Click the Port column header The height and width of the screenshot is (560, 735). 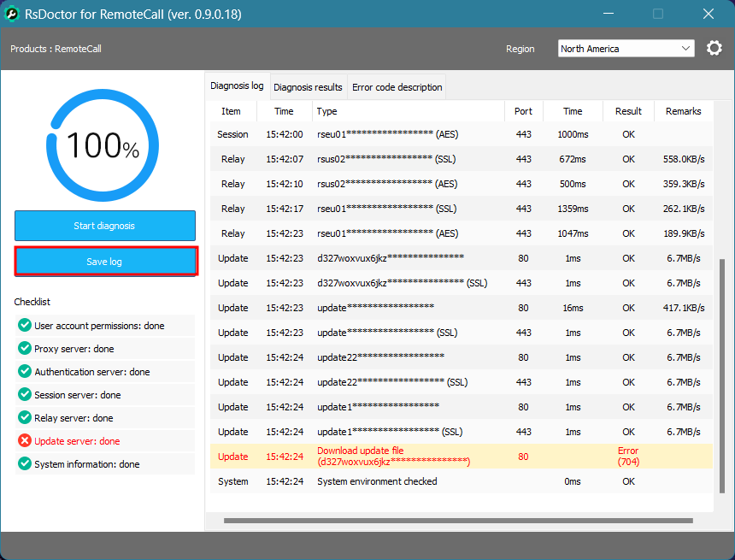pyautogui.click(x=523, y=111)
